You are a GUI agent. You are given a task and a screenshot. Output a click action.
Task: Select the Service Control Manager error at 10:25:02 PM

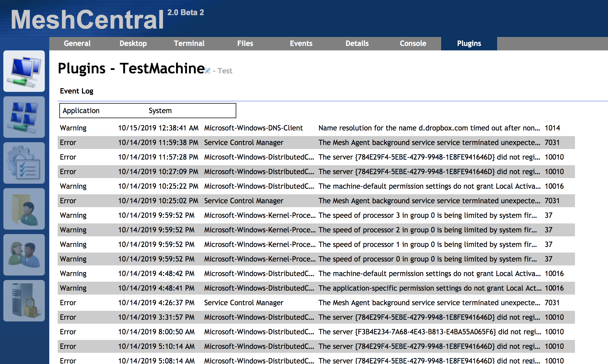pyautogui.click(x=316, y=201)
